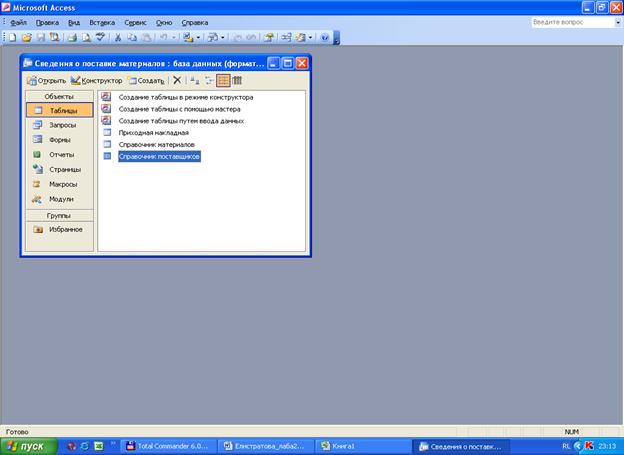The width and height of the screenshot is (624, 455).
Task: Collapse the Объекты header bar
Action: [60, 96]
